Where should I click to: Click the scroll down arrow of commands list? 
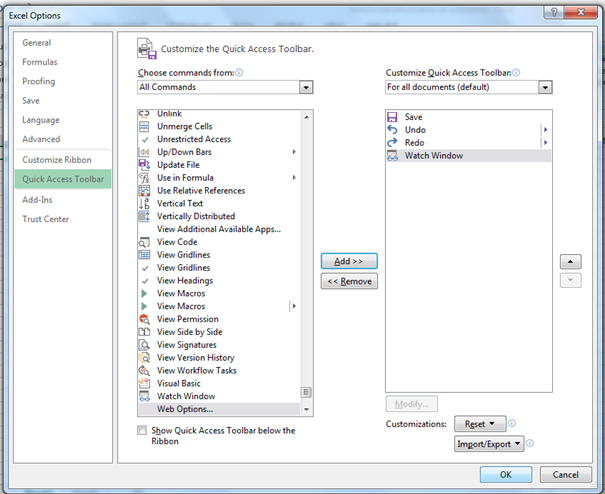tap(306, 409)
